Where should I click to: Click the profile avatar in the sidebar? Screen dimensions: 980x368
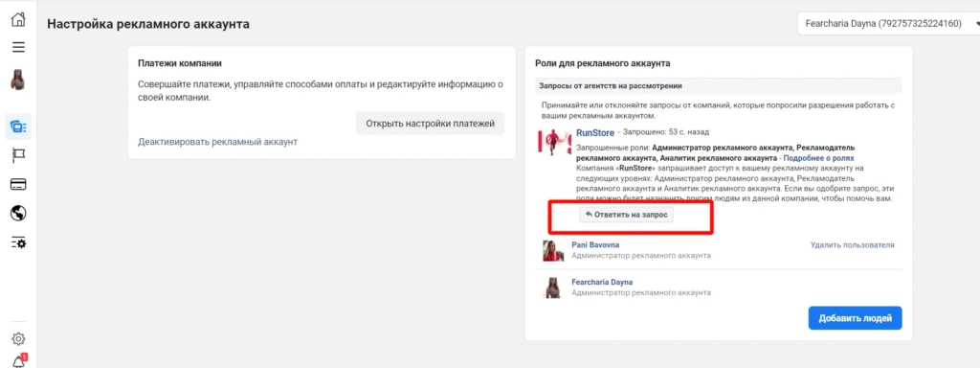click(18, 80)
